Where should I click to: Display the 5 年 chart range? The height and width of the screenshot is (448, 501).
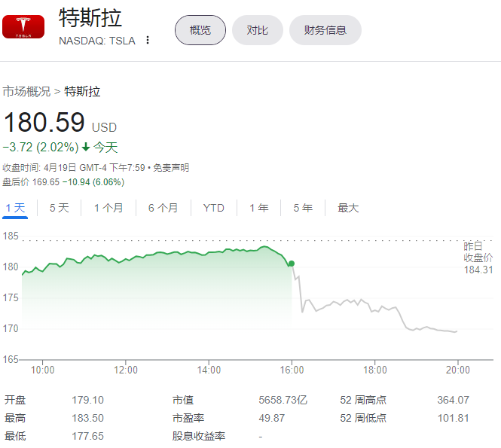click(303, 208)
